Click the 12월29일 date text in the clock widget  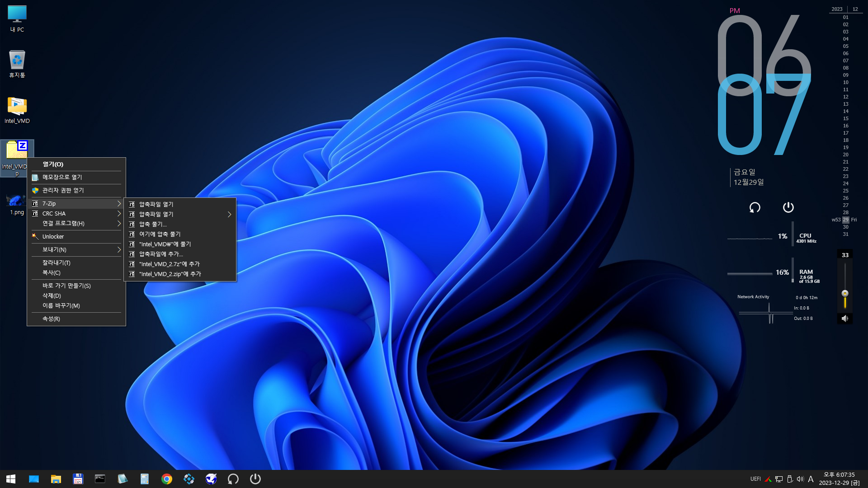tap(749, 182)
